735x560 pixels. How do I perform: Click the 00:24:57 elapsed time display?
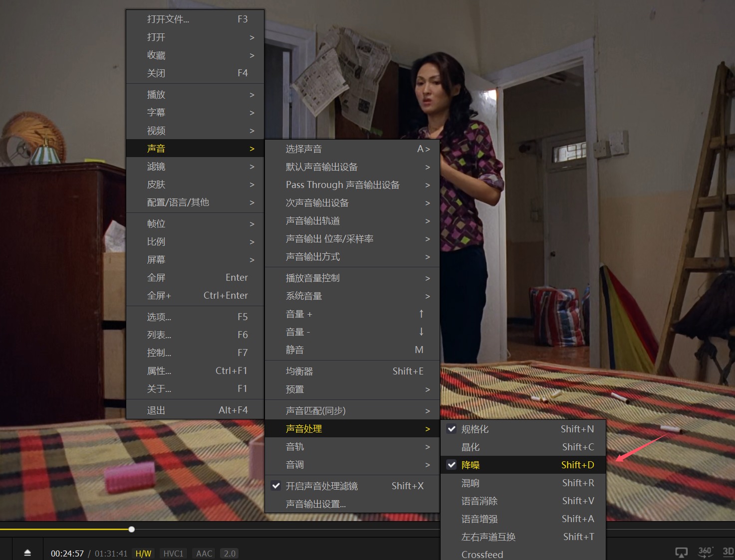click(67, 554)
